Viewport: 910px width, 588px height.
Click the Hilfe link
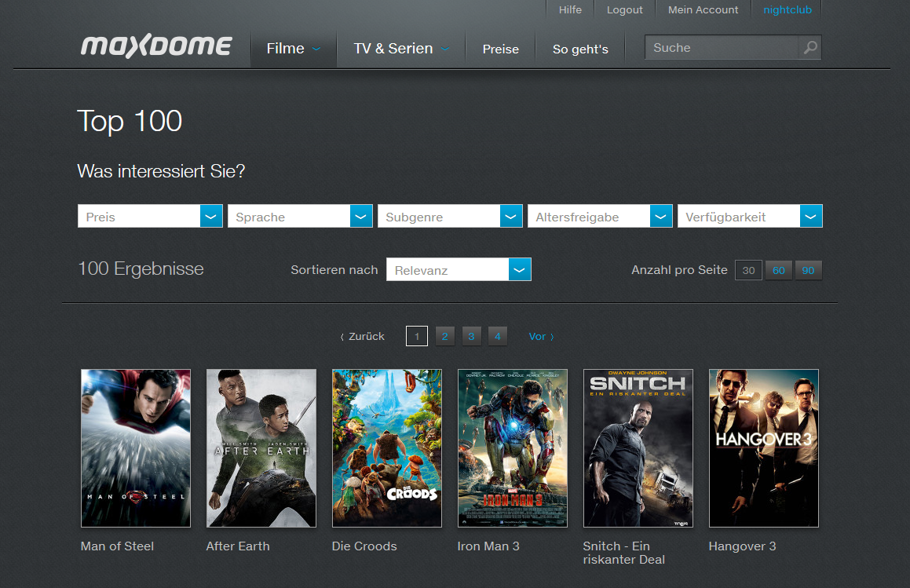[x=570, y=10]
